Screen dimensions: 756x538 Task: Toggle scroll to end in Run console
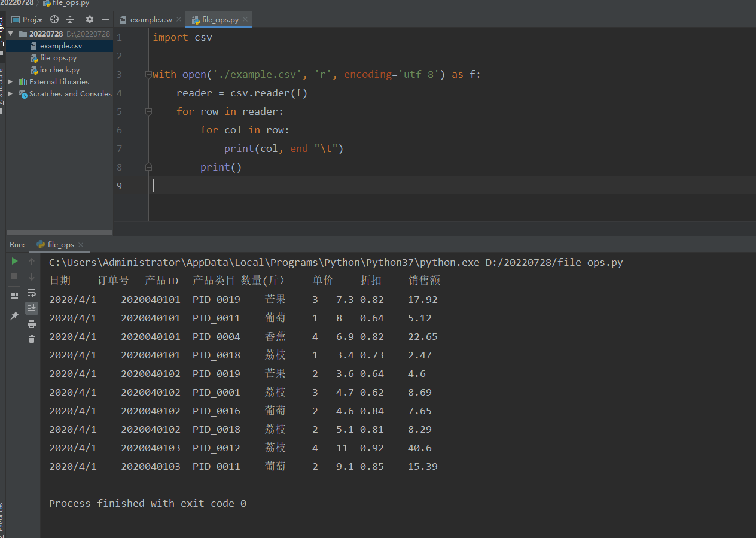pos(32,308)
